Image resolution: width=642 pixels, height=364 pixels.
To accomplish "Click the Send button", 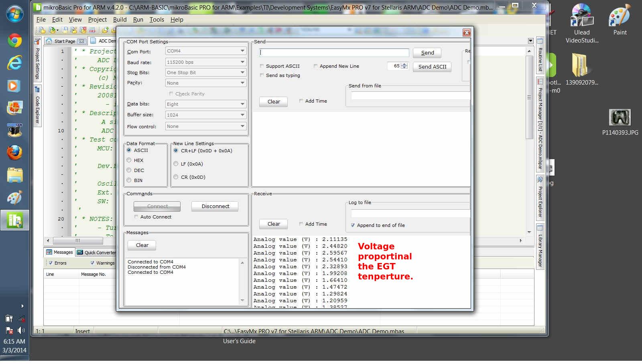I will (427, 53).
